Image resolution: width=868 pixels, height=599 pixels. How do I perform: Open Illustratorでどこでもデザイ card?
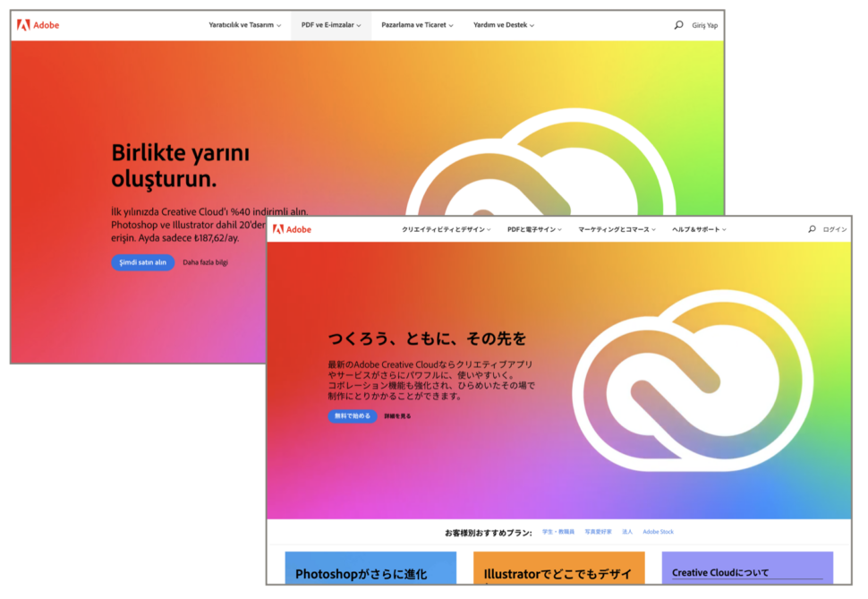coord(559,568)
